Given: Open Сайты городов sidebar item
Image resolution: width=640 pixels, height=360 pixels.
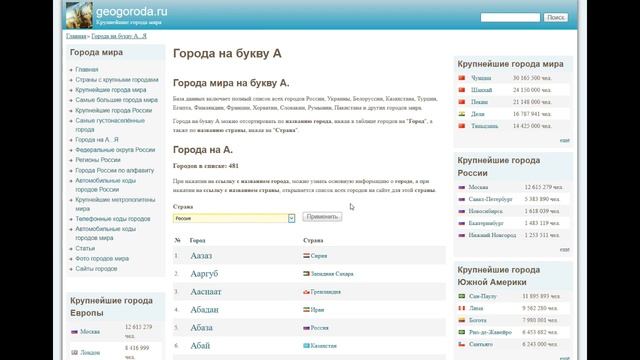Looking at the screenshot, I should click(96, 269).
